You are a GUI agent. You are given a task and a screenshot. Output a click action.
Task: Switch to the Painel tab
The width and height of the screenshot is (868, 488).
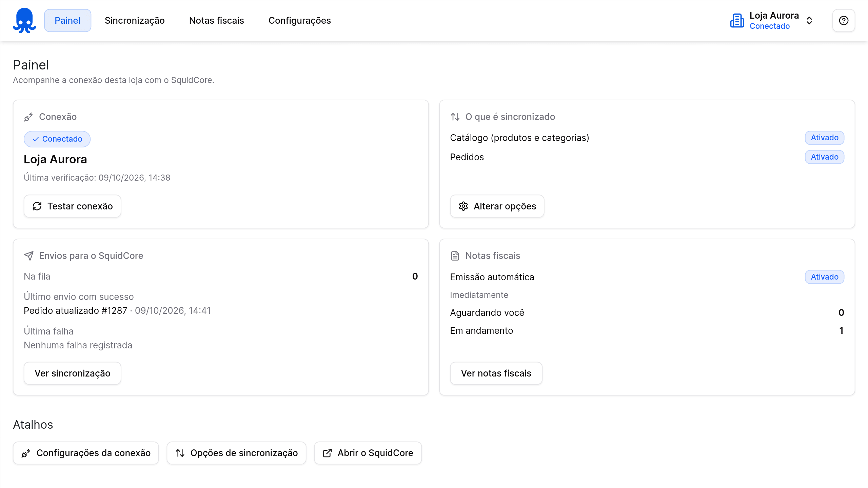tap(67, 20)
